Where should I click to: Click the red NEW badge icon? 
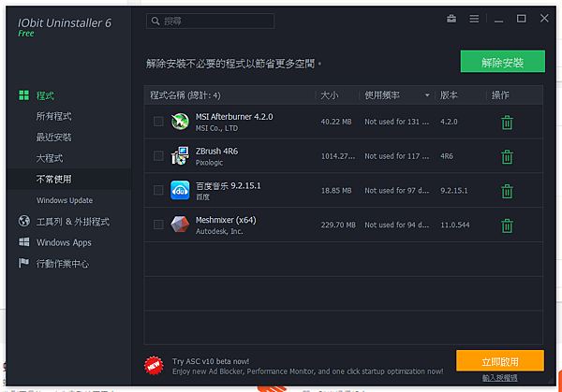[x=154, y=366]
